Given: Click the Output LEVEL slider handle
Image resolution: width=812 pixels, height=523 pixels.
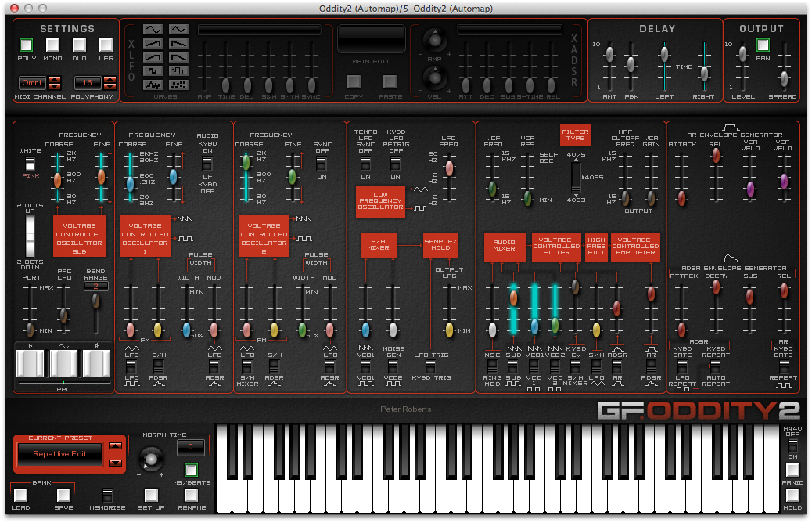Looking at the screenshot, I should coord(742,53).
